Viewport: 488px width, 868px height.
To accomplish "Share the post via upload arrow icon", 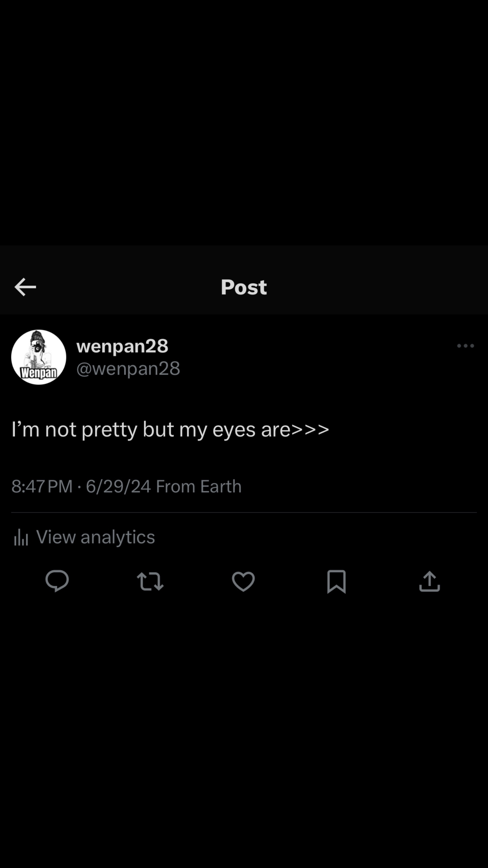I will point(429,581).
